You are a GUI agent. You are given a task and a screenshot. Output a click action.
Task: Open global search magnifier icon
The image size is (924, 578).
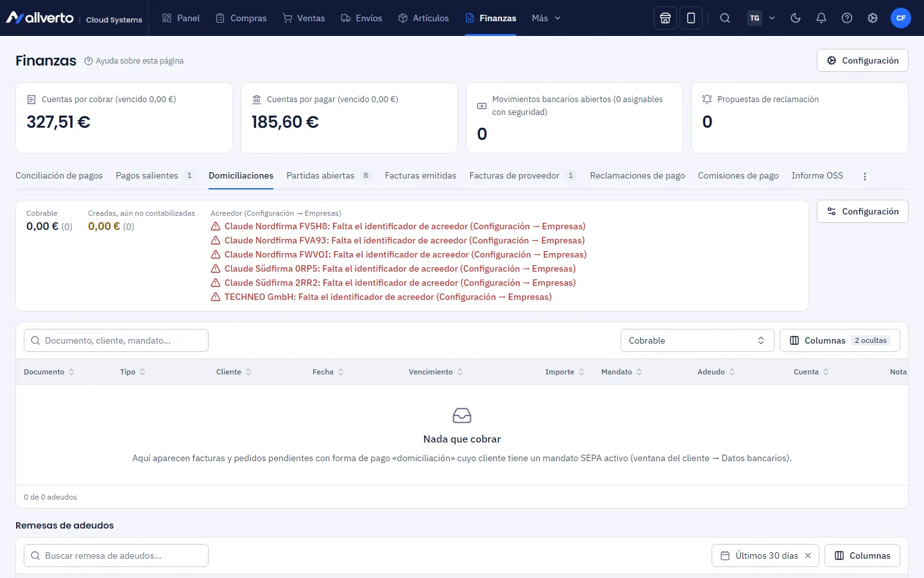725,18
